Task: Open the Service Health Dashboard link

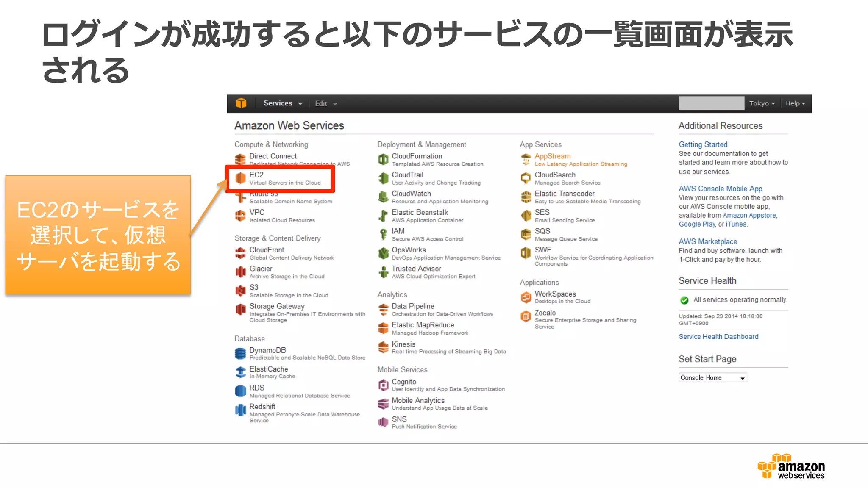Action: [x=718, y=336]
